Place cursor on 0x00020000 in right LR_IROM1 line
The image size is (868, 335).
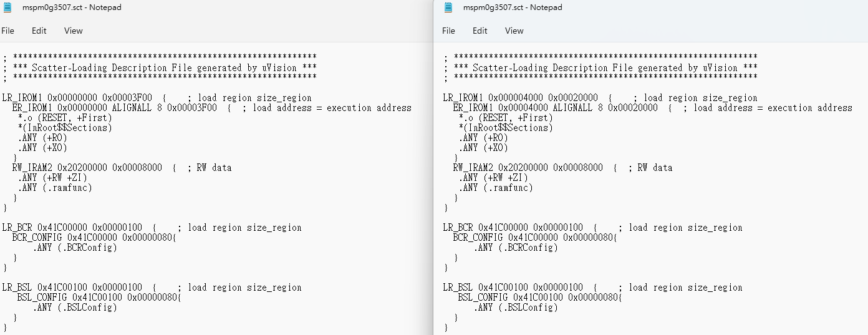coord(572,98)
